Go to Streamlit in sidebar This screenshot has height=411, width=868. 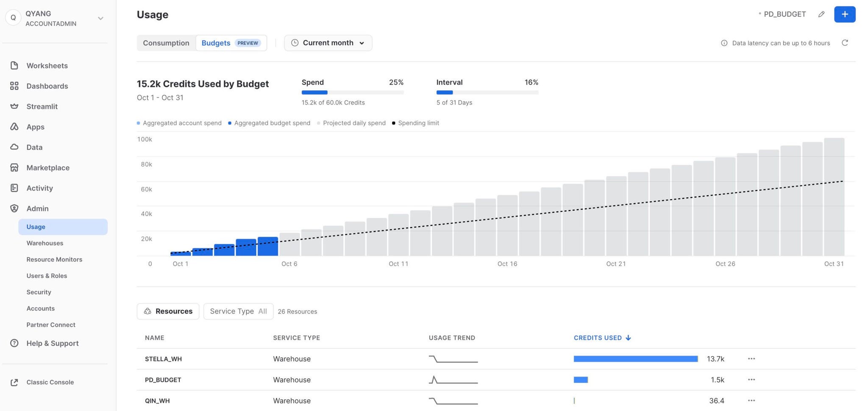coord(42,106)
